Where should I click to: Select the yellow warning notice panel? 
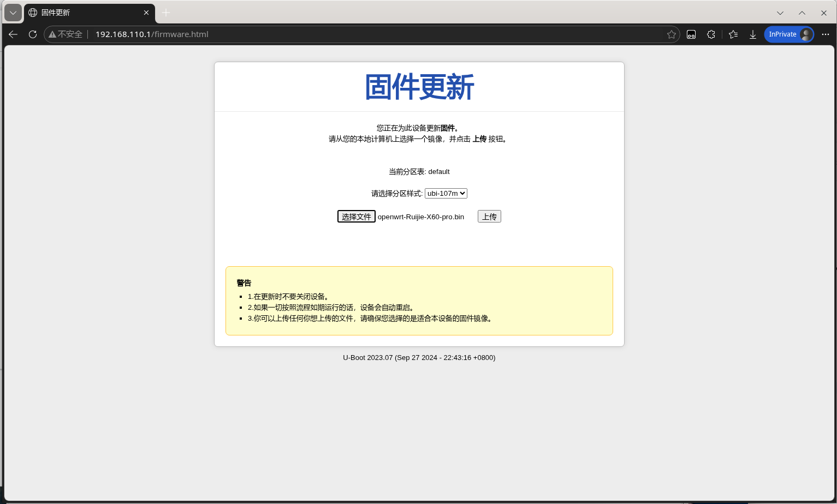tap(419, 301)
